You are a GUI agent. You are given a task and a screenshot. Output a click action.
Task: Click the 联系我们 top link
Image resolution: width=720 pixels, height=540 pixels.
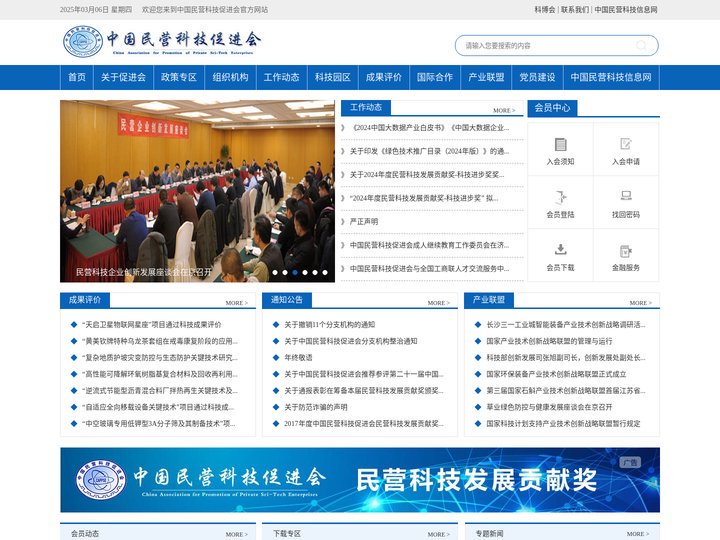pyautogui.click(x=574, y=9)
